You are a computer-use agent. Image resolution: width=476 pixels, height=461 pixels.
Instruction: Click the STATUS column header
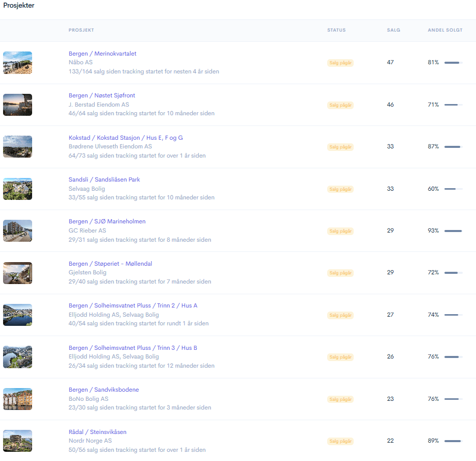pyautogui.click(x=336, y=30)
